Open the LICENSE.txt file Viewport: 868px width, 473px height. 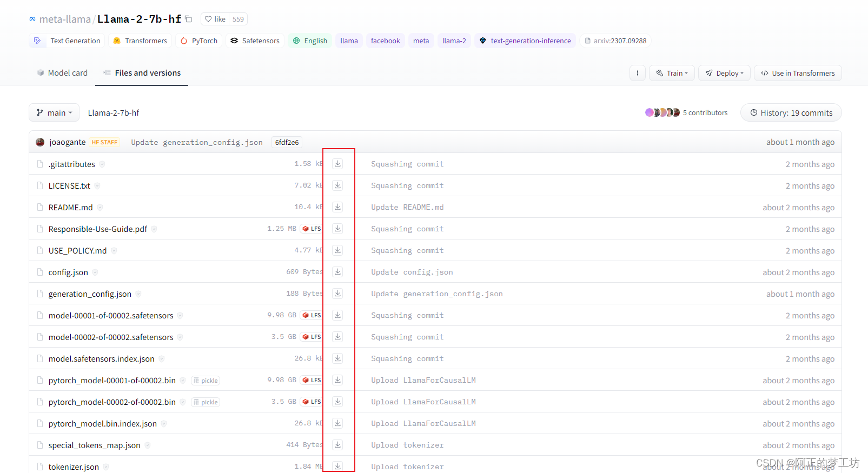69,185
